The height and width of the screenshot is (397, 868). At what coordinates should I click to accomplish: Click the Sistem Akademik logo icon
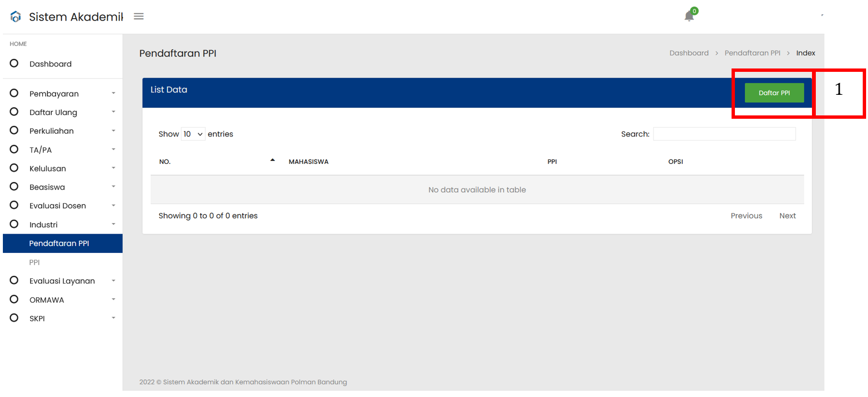16,17
